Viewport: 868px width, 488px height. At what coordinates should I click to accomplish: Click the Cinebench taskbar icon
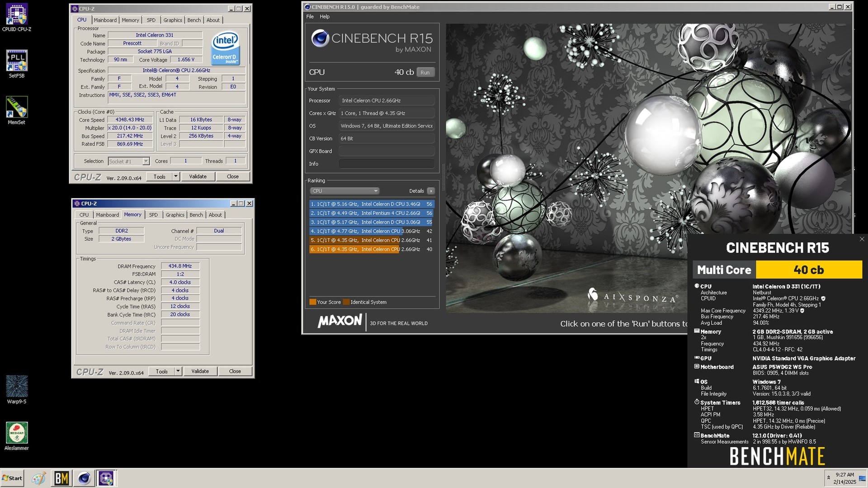[x=84, y=478]
